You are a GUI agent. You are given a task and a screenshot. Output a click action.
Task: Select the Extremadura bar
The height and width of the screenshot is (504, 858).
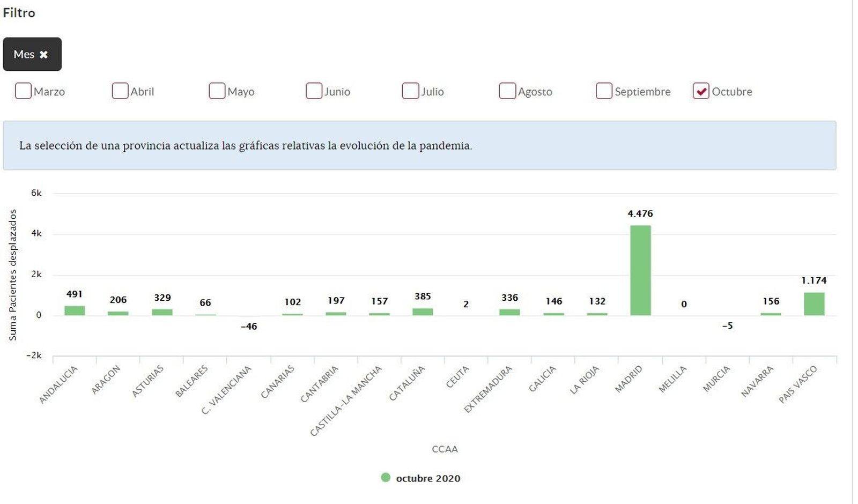click(x=509, y=312)
